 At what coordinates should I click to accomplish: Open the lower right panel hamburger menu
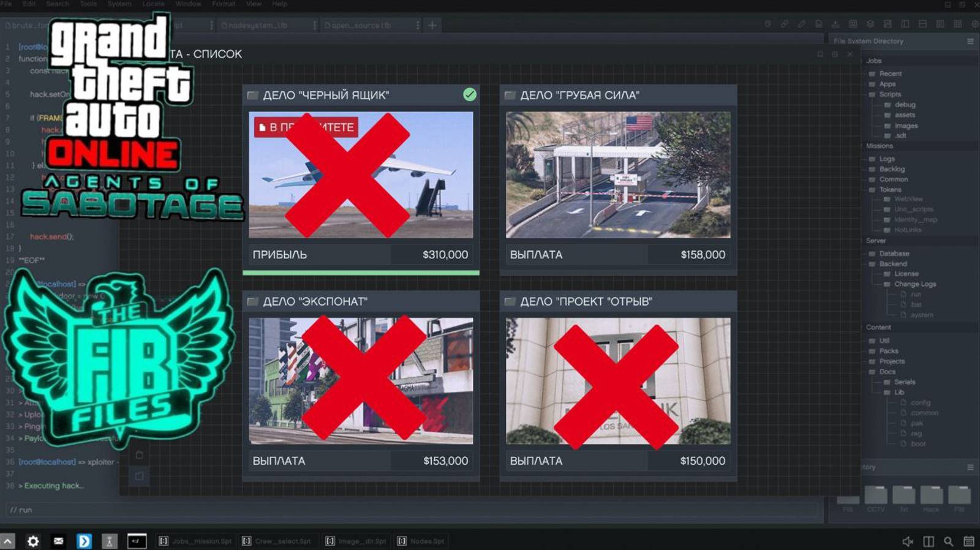coord(970,467)
